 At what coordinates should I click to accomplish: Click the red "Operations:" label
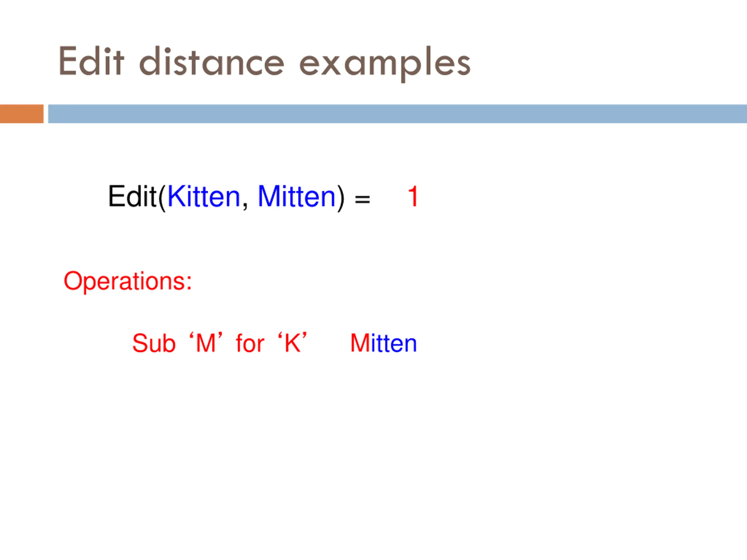(128, 282)
